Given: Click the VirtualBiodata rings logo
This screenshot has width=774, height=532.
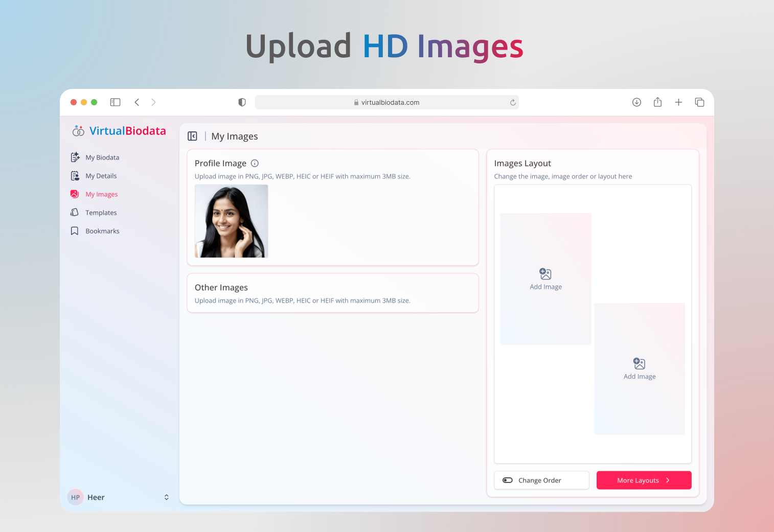Looking at the screenshot, I should 78,130.
